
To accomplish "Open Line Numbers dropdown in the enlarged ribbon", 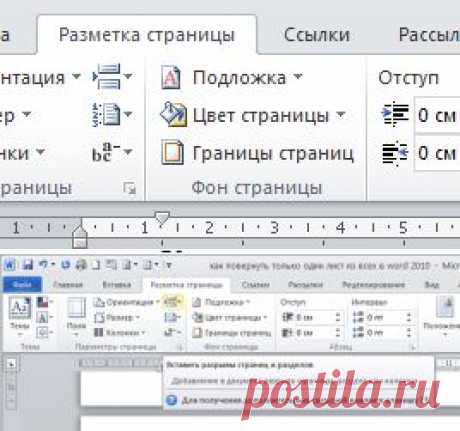I will tap(112, 115).
